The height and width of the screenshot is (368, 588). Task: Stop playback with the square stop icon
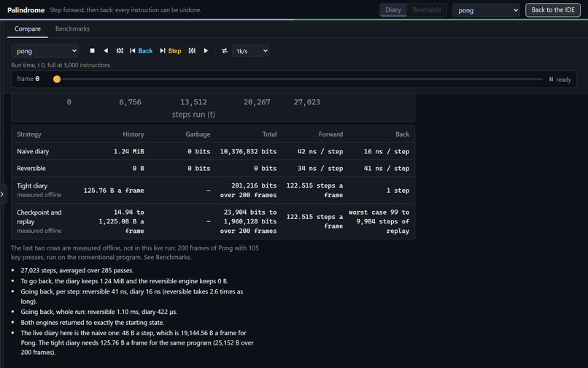[x=92, y=50]
